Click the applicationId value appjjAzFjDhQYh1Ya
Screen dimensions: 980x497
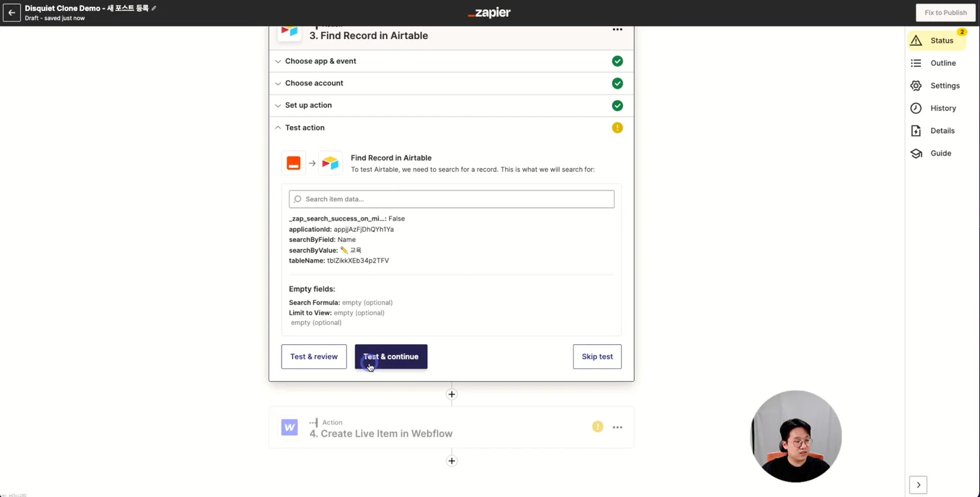tap(363, 229)
